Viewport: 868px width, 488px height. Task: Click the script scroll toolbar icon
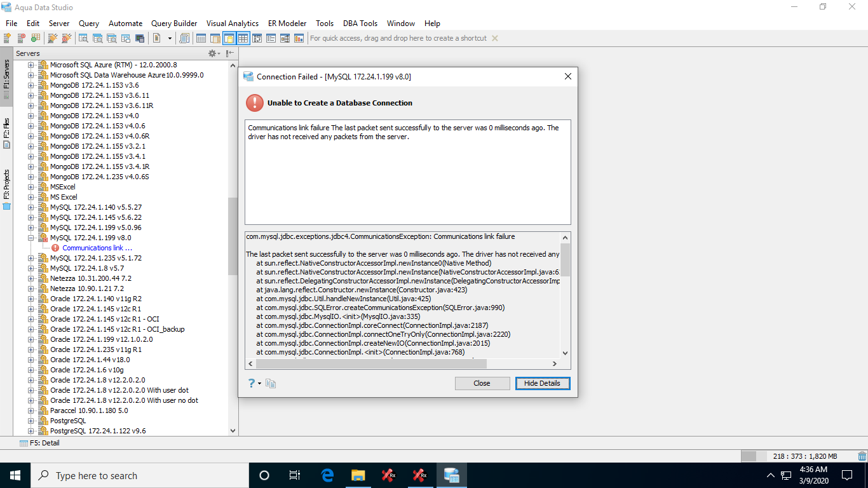[184, 38]
